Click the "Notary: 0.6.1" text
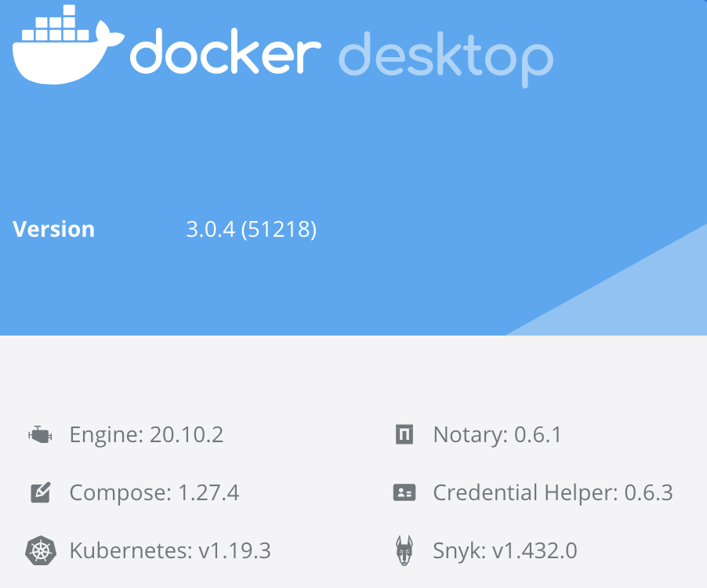The width and height of the screenshot is (707, 588). coord(498,435)
